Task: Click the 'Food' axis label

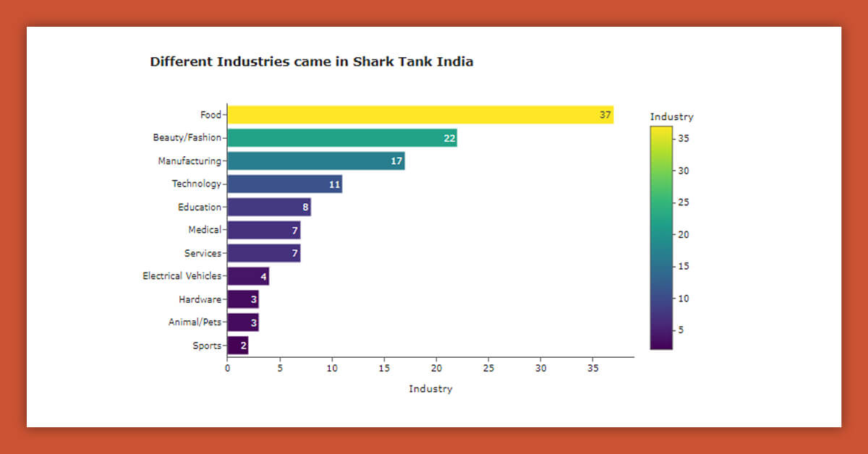Action: 211,115
